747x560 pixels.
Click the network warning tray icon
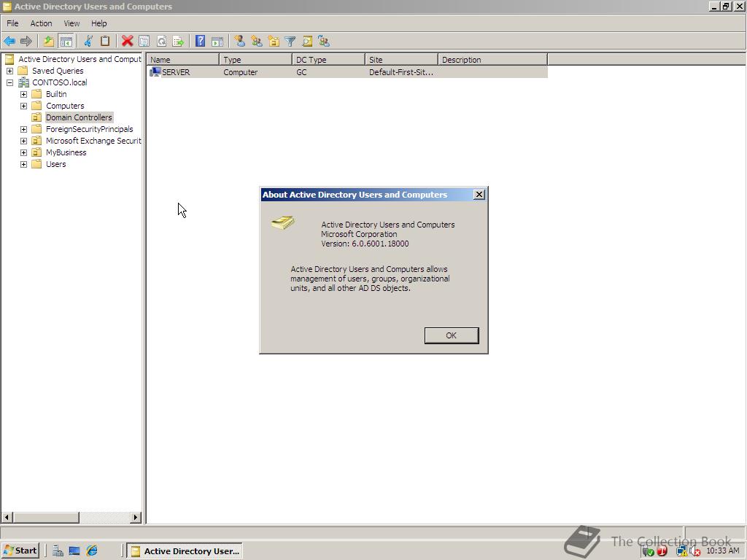click(682, 551)
